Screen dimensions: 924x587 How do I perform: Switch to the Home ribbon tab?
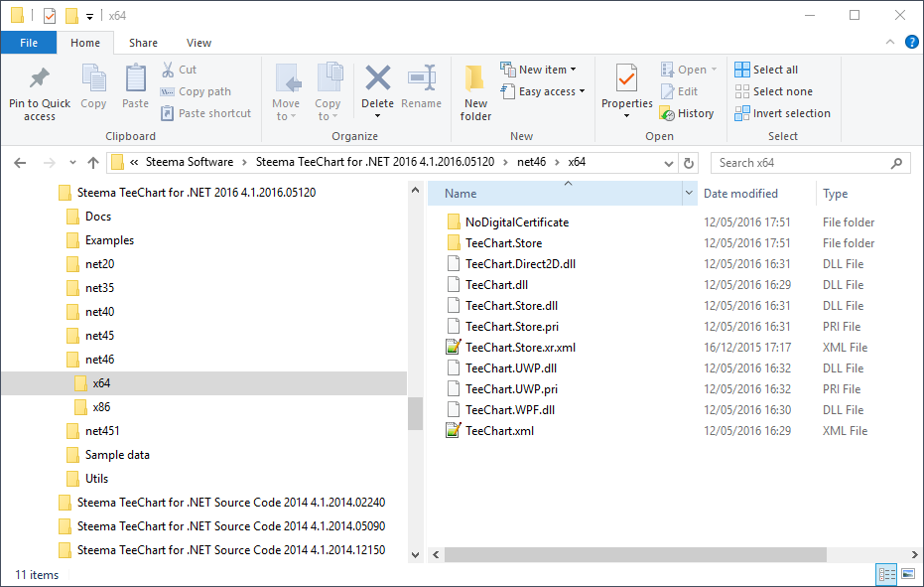pos(85,43)
